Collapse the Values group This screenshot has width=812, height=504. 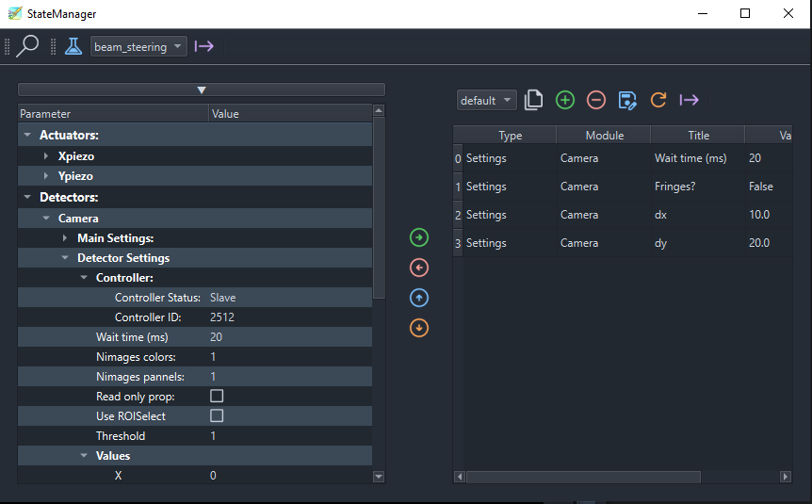(x=84, y=456)
